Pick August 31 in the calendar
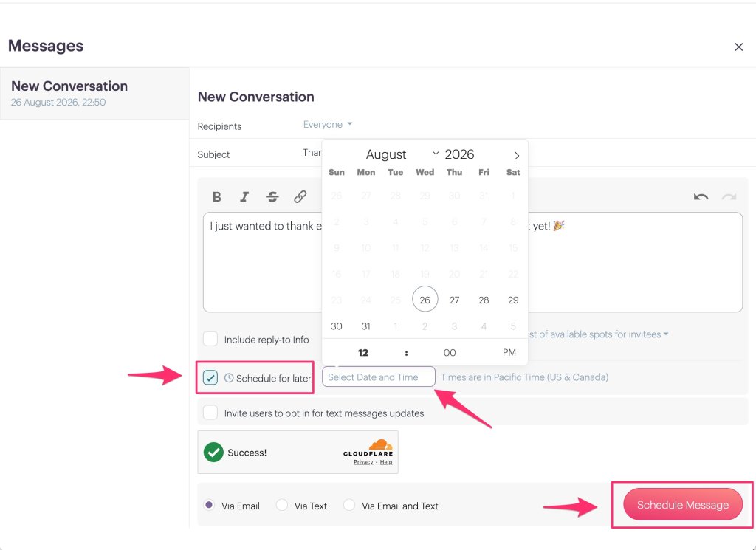 tap(366, 326)
